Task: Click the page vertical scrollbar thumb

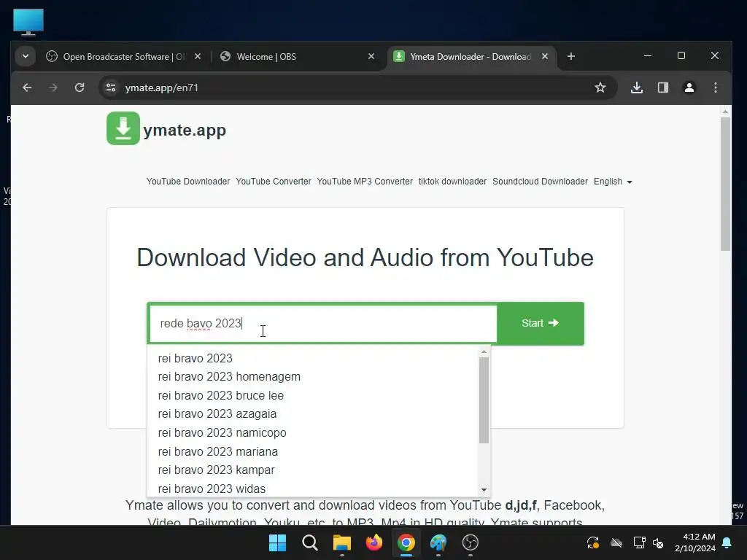Action: pos(725,184)
